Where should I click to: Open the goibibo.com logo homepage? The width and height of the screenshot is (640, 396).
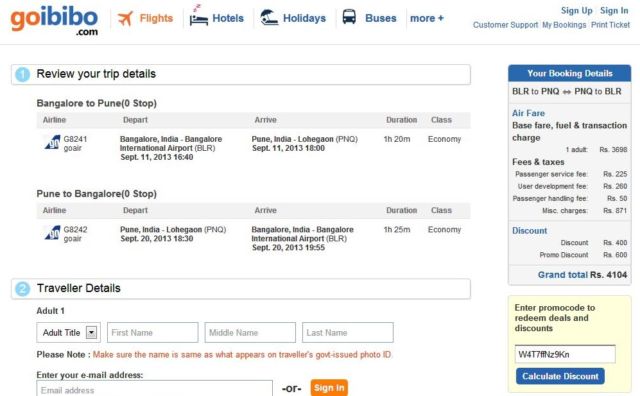(54, 20)
